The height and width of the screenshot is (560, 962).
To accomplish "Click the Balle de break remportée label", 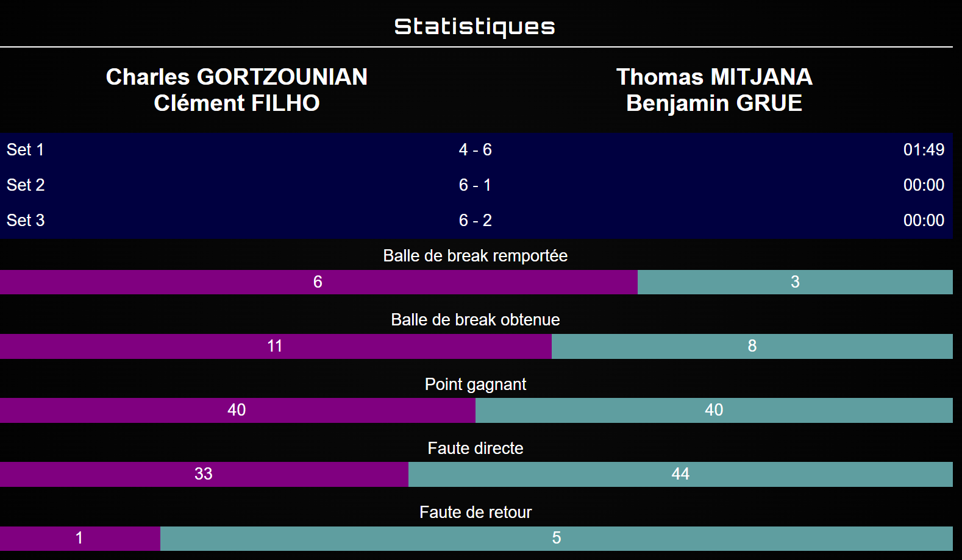I will (x=475, y=256).
